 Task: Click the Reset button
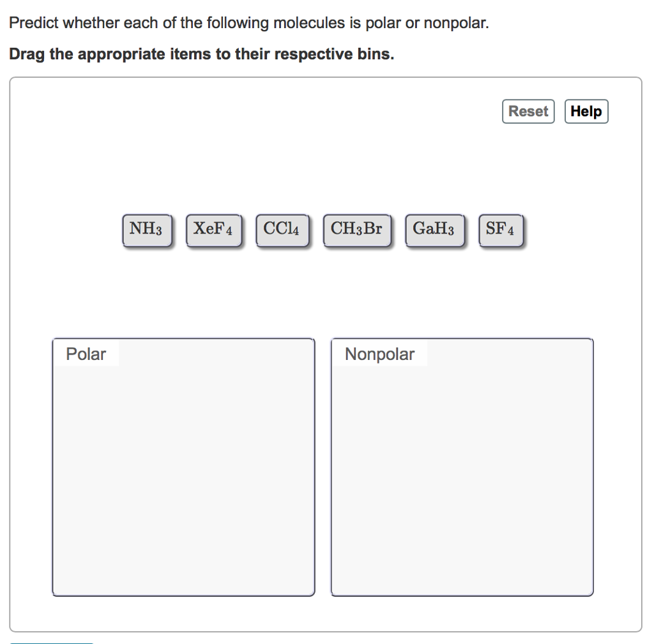pos(528,111)
